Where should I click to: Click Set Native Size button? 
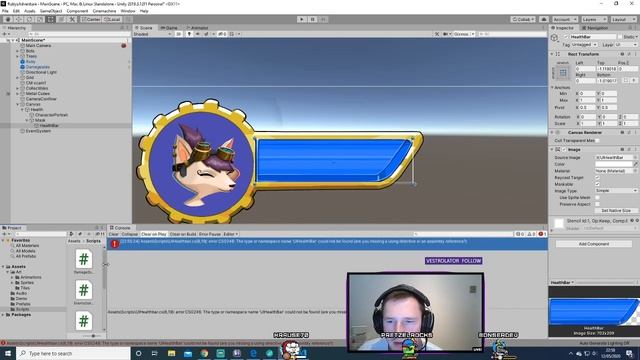click(x=616, y=211)
